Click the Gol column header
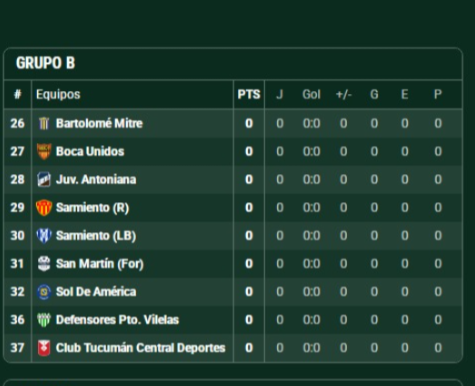The image size is (475, 386). (x=311, y=95)
